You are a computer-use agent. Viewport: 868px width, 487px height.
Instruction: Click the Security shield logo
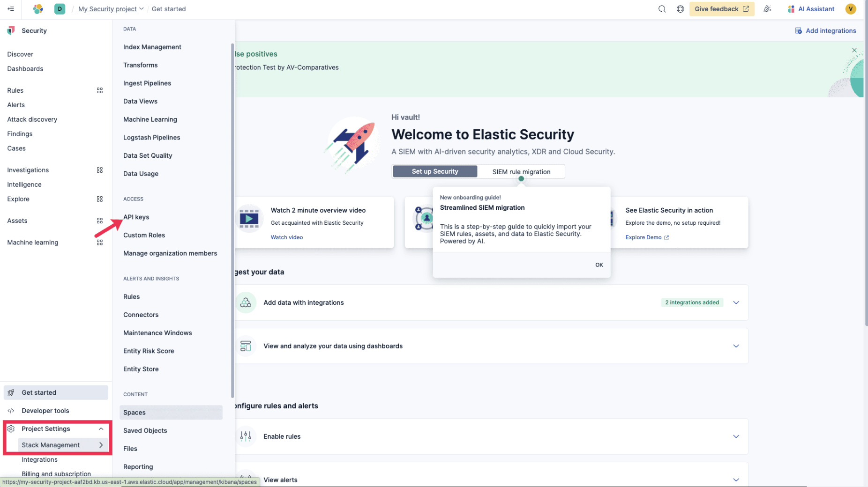(x=11, y=30)
